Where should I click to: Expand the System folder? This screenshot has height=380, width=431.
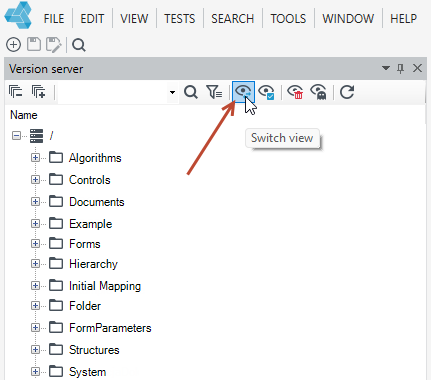point(35,371)
